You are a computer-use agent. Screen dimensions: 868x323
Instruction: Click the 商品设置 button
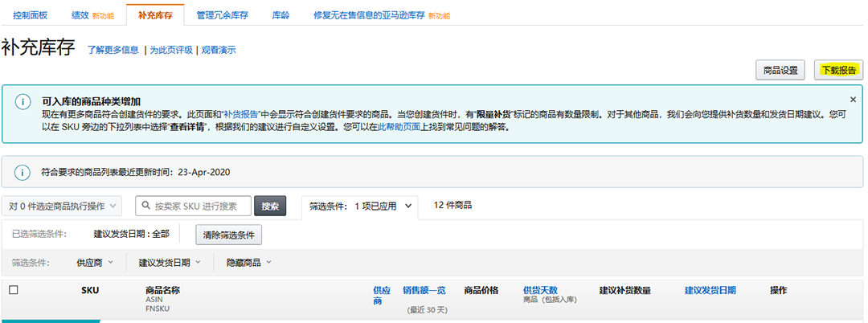[780, 70]
